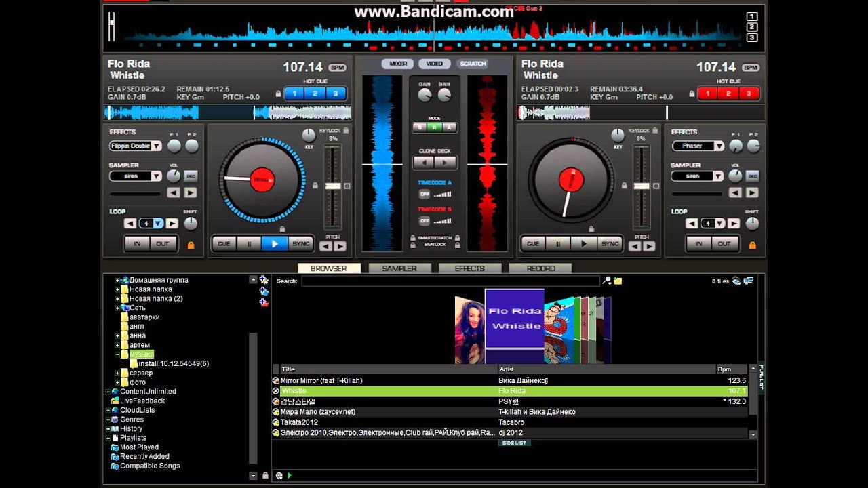Image resolution: width=868 pixels, height=488 pixels.
Task: Switch to the SAMPLER tab
Action: click(x=399, y=268)
